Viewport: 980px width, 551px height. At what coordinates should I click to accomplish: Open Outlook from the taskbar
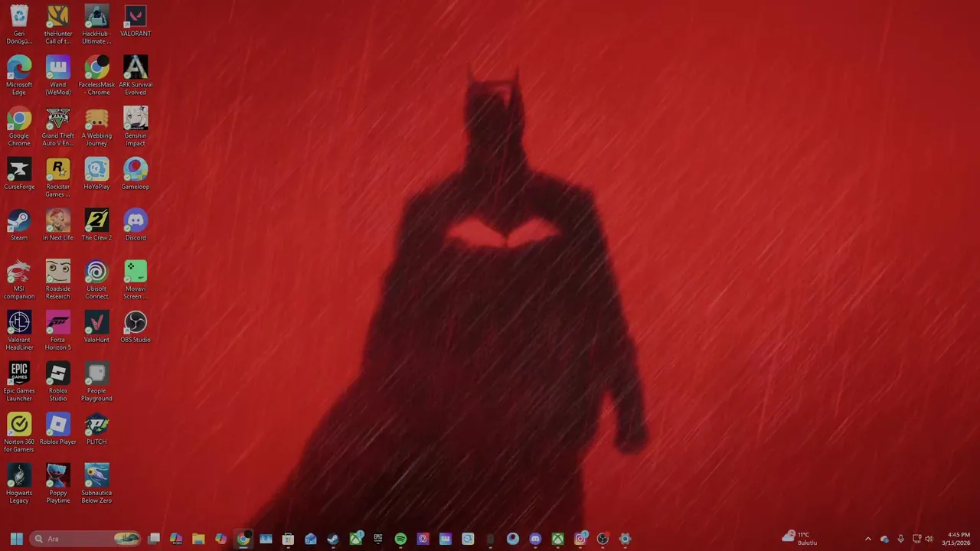(x=311, y=539)
